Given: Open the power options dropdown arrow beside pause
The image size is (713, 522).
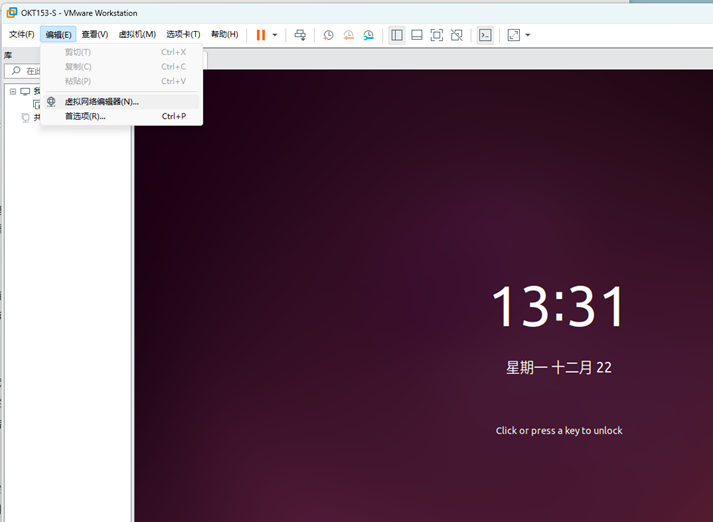Looking at the screenshot, I should [x=275, y=35].
